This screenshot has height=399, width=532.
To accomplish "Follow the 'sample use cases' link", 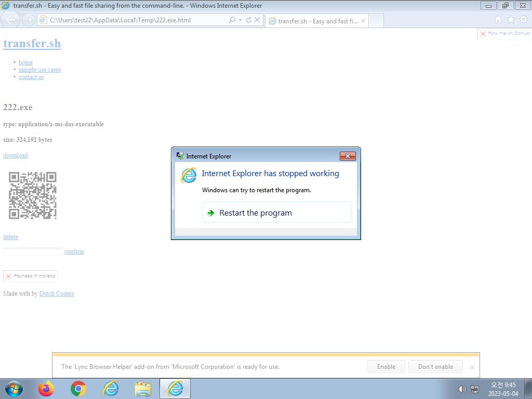I will click(x=39, y=70).
